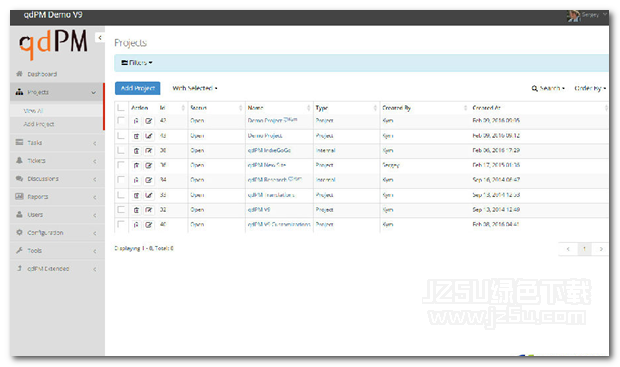Click the Tasks list icon in sidebar
620x367 pixels.
click(19, 142)
